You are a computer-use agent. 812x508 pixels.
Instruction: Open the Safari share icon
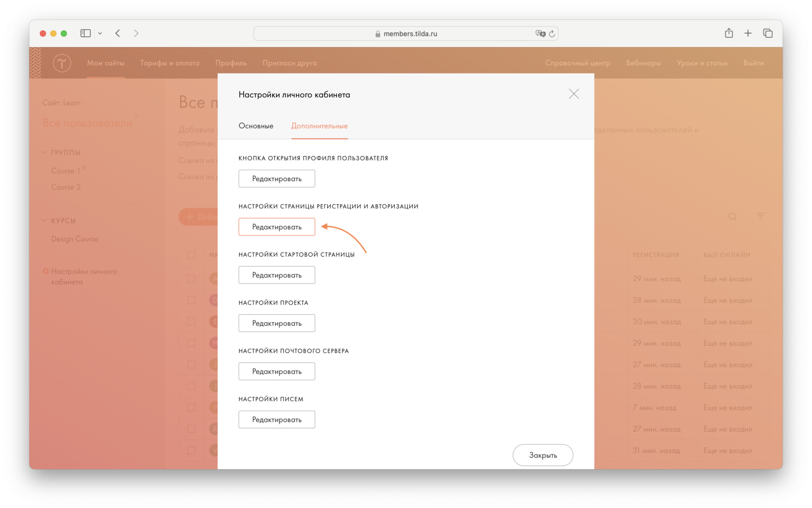tap(729, 33)
